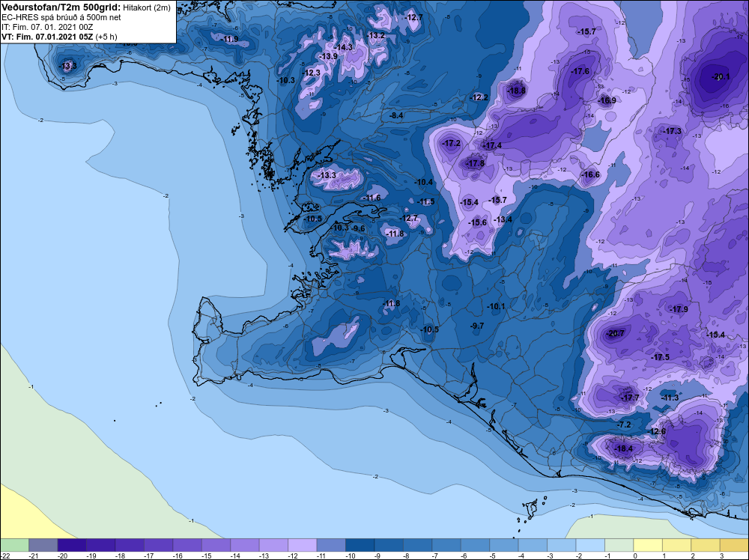Click the -17.4 temperature value
749x560 pixels.
coord(493,145)
